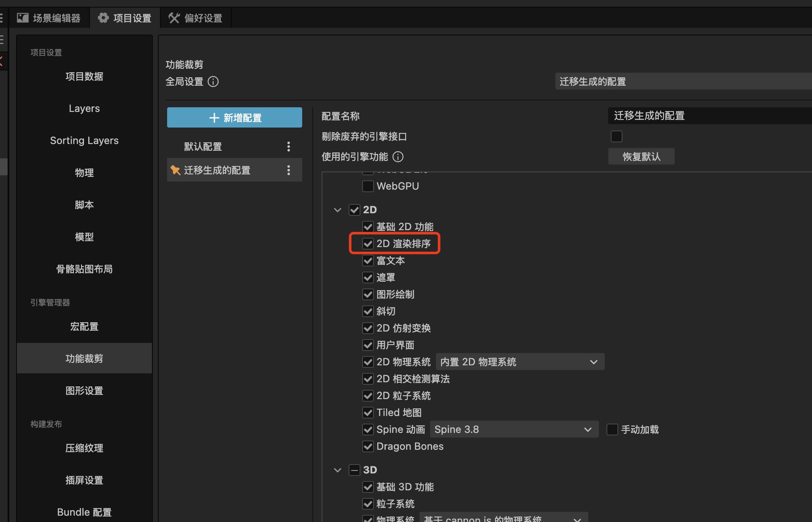Viewport: 812px width, 522px height.
Task: Open the Spine 3.8 version dropdown
Action: 514,430
